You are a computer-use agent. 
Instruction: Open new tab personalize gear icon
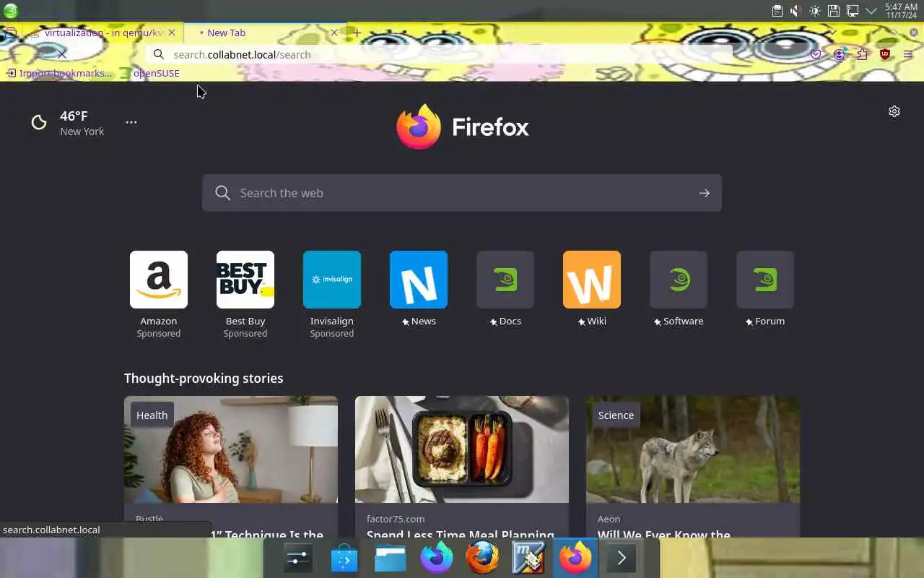click(x=894, y=111)
